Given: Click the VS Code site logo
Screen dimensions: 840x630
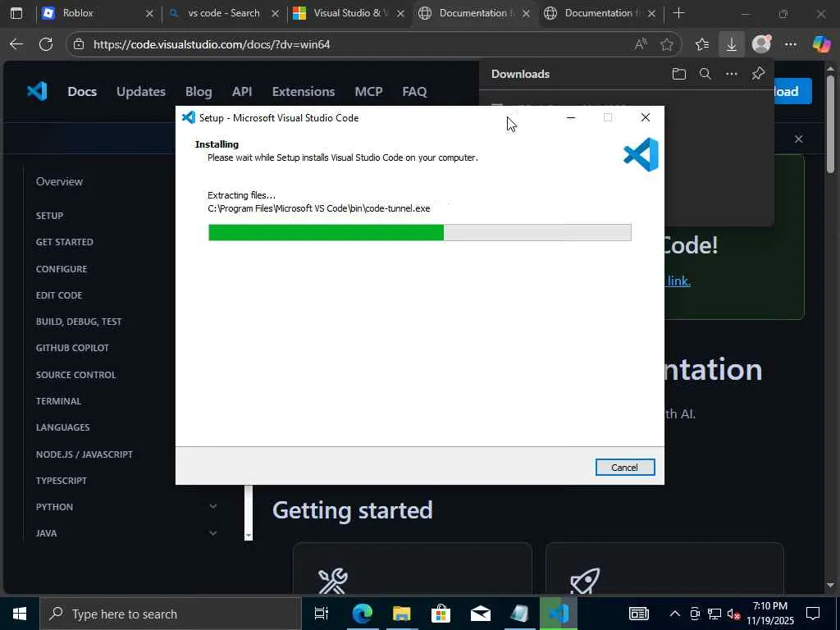Looking at the screenshot, I should [x=37, y=92].
